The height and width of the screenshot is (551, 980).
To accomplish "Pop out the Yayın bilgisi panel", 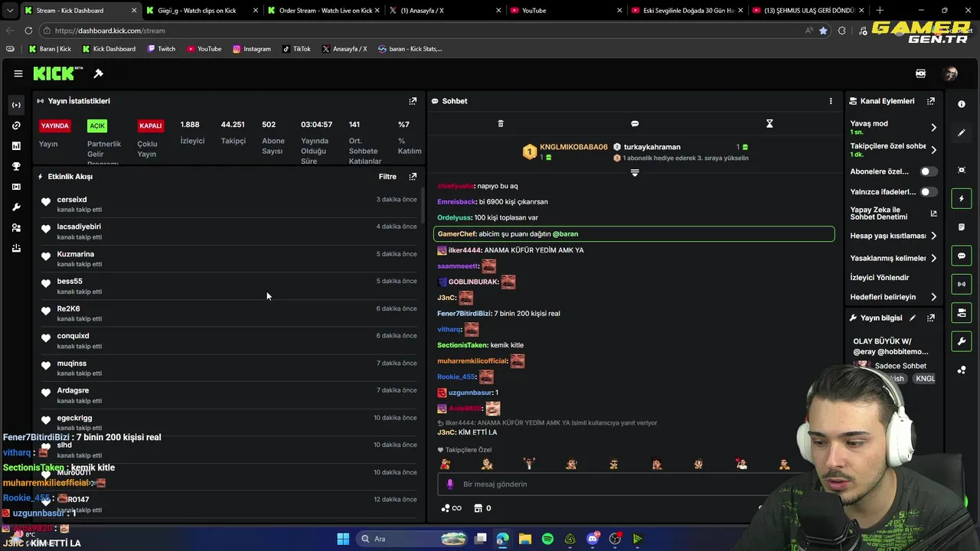I will click(x=931, y=318).
